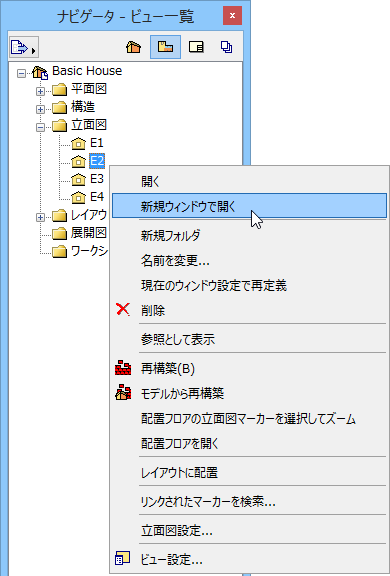
Task: Choose 新規ウィンドウで開く menu item
Action: 249,206
